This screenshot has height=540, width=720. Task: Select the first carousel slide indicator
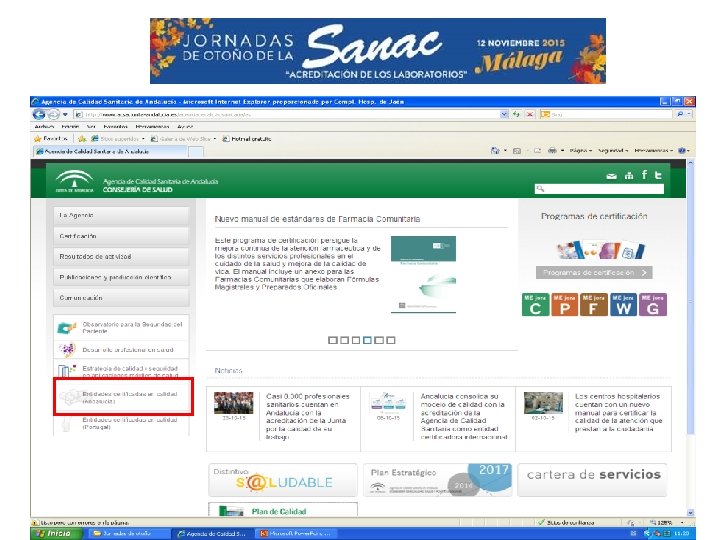point(333,340)
